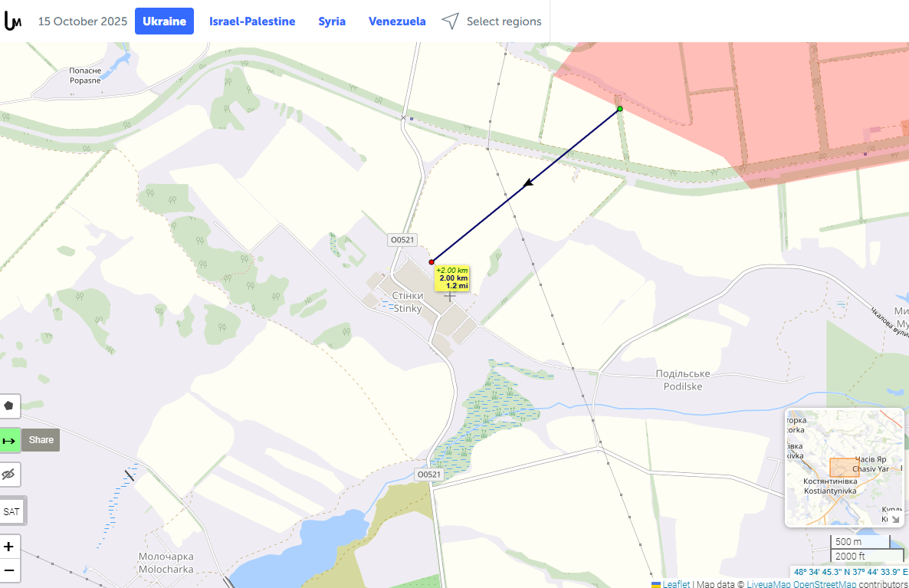Toggle the hide-markers crossed eye icon

(9, 475)
